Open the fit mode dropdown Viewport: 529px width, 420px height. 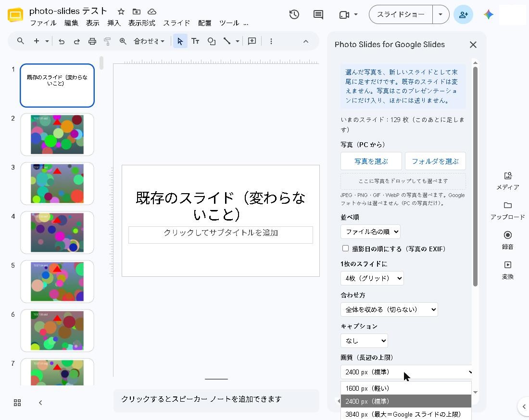tap(390, 309)
